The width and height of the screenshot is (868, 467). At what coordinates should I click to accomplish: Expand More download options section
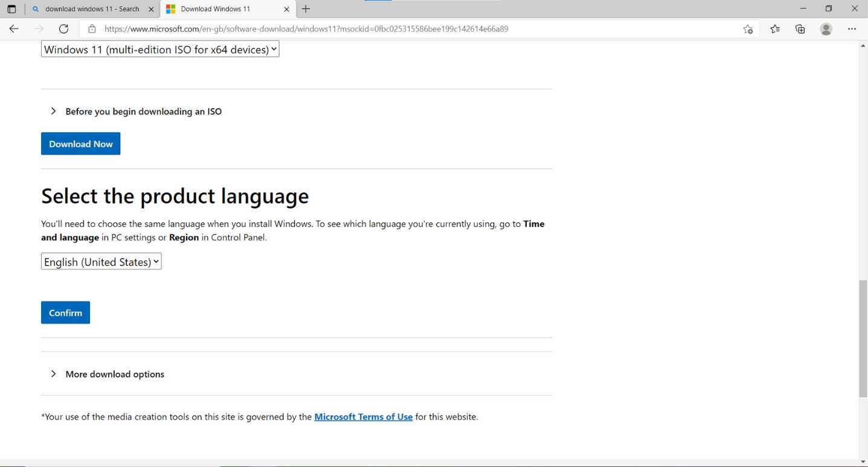click(115, 374)
